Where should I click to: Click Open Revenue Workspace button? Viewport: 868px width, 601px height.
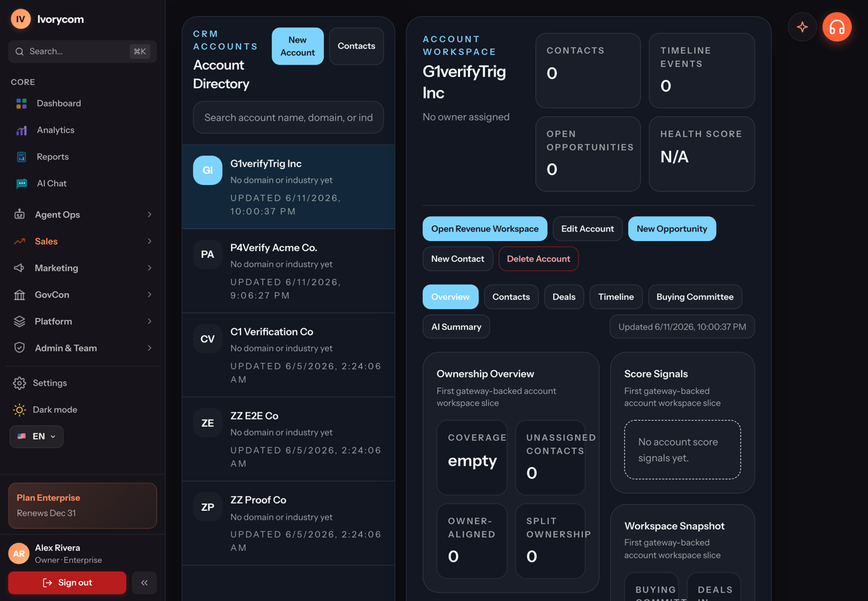(x=485, y=229)
